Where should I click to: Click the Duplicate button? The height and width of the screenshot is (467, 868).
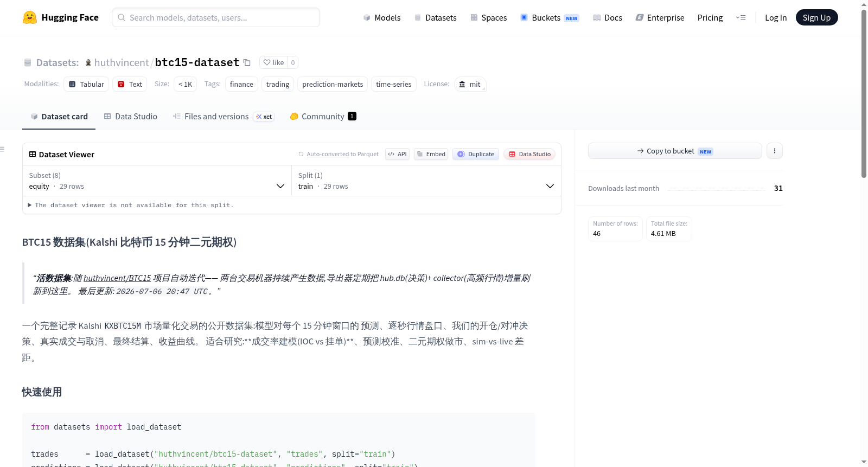tap(475, 154)
